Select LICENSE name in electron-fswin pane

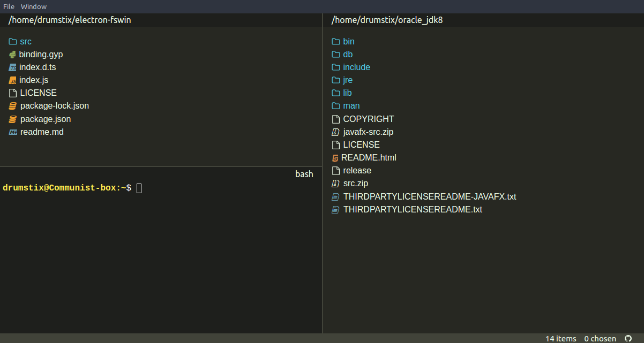[x=39, y=93]
